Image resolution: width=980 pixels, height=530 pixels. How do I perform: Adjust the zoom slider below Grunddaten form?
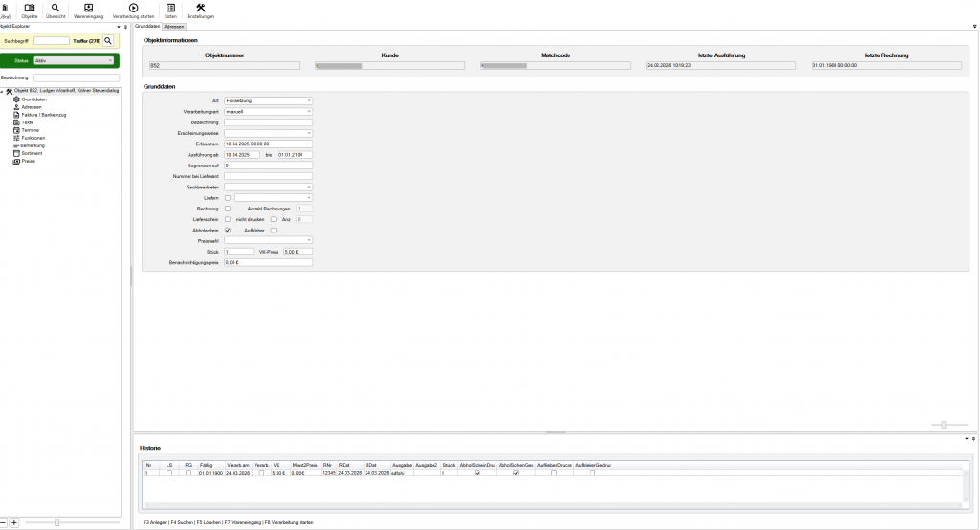tap(944, 425)
